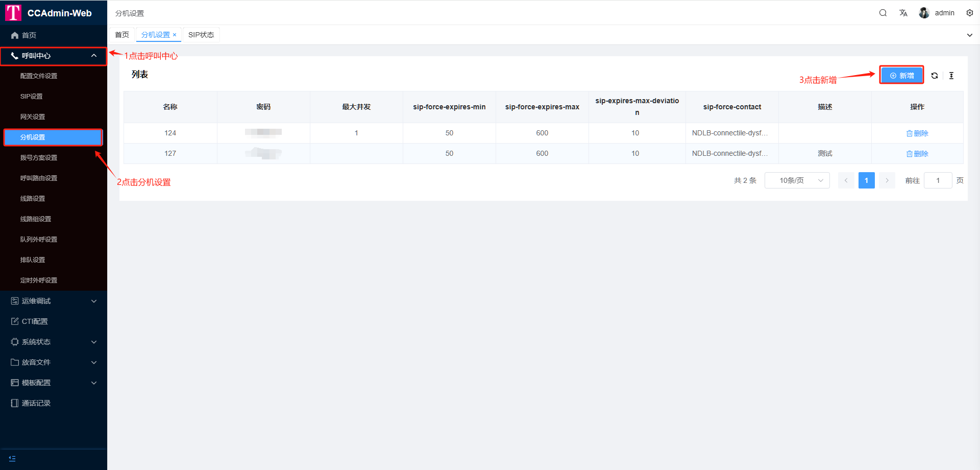Click the admin user avatar

coord(924,13)
